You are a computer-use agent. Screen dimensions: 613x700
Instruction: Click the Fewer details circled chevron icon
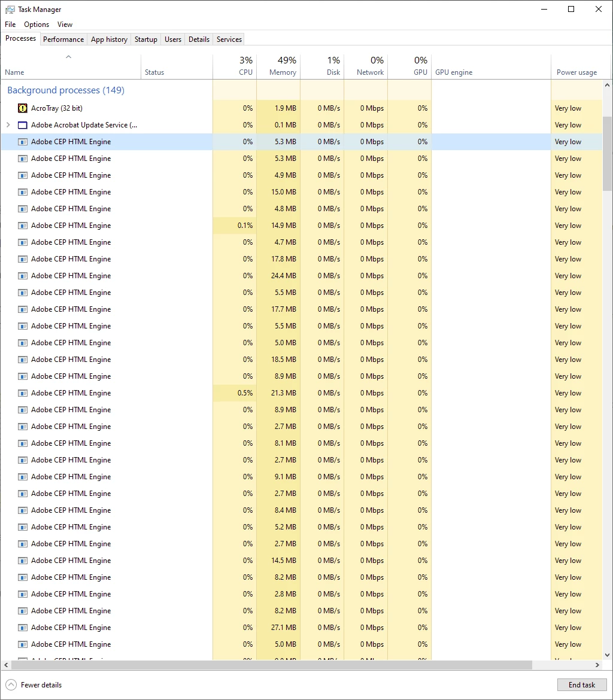(x=11, y=685)
